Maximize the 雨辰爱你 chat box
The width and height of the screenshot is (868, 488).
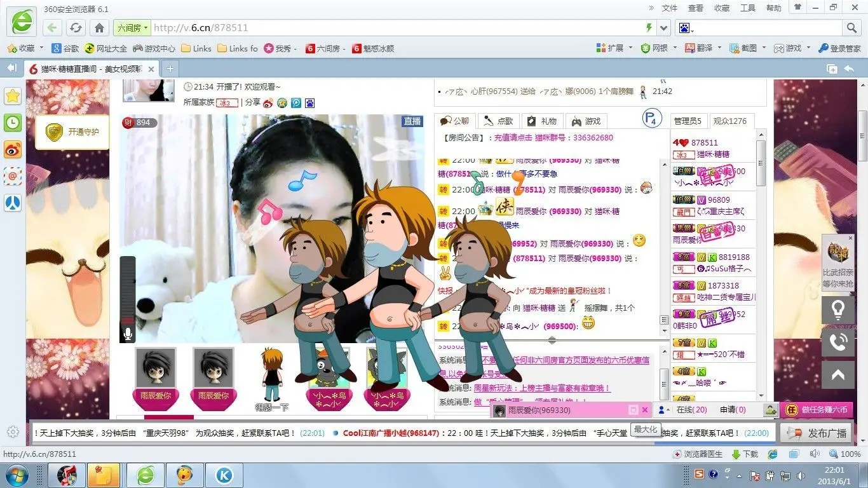pyautogui.click(x=633, y=410)
